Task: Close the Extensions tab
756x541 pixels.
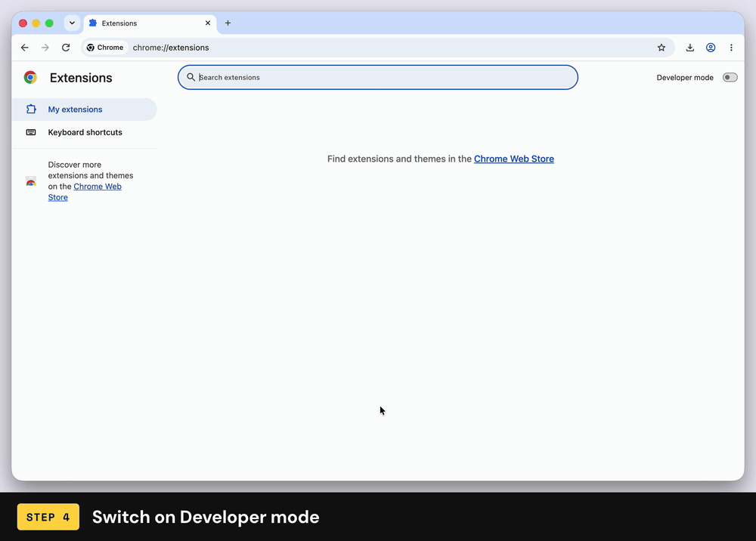Action: tap(208, 23)
